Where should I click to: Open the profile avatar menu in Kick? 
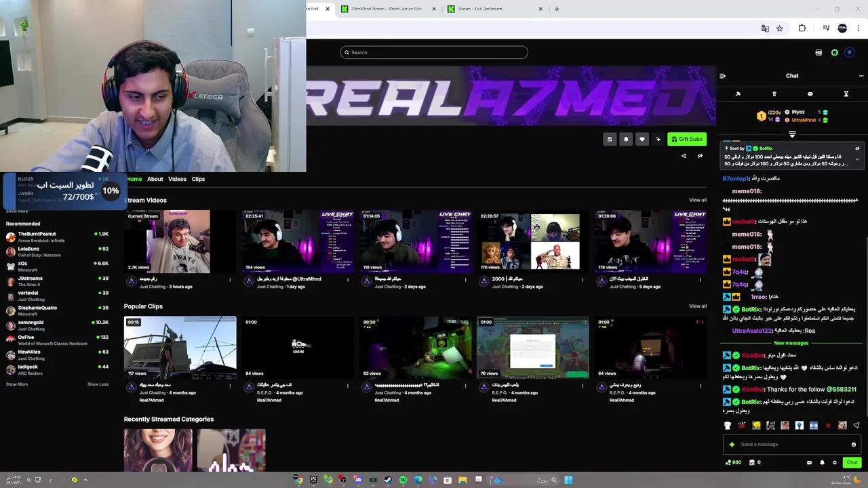pyautogui.click(x=850, y=52)
